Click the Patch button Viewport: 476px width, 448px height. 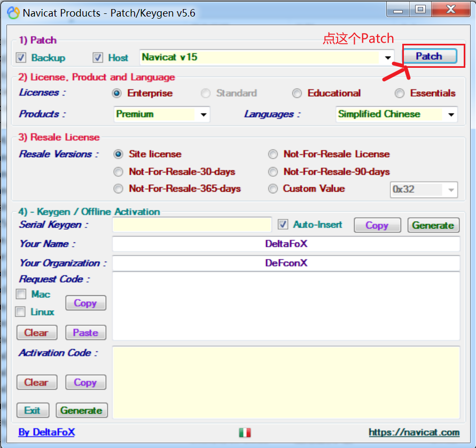[430, 56]
